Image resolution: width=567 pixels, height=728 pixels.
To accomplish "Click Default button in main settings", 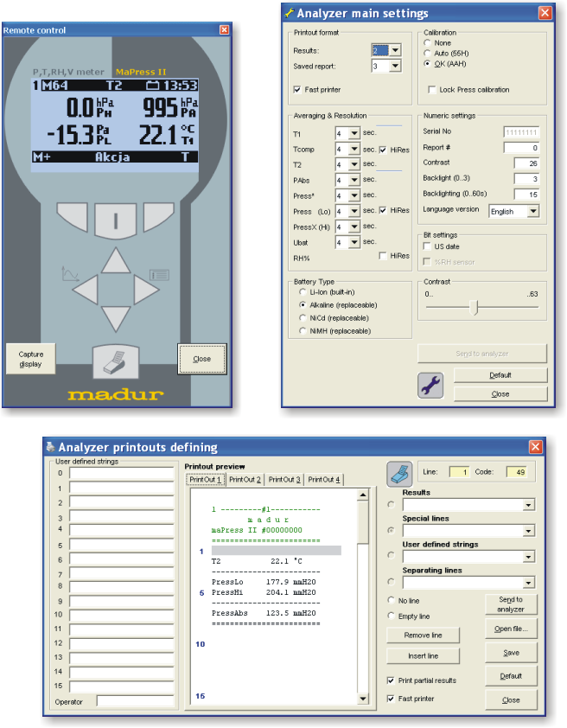I will (500, 375).
